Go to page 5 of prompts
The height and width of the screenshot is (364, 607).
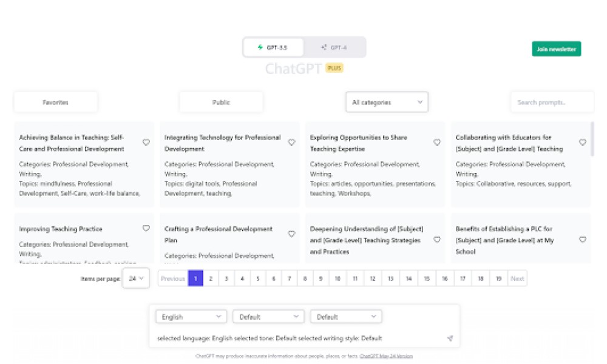point(258,278)
